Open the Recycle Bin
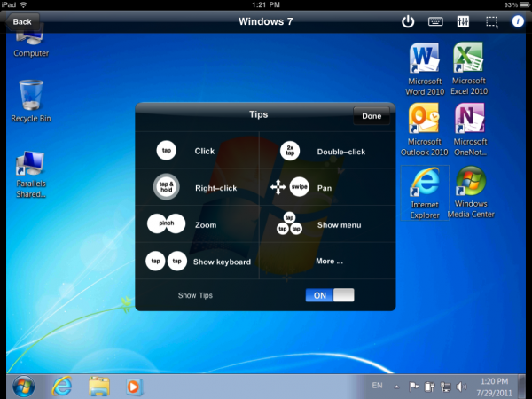532x399 pixels. (31, 101)
